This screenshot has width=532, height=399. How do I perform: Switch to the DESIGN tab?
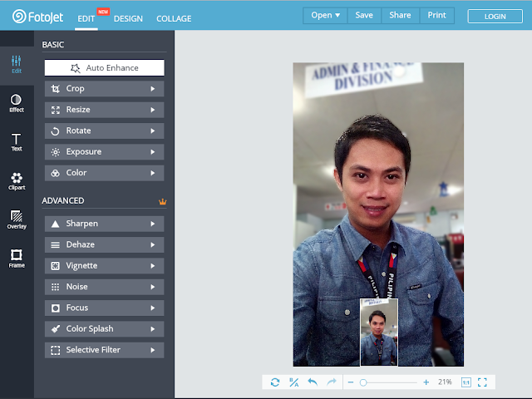[128, 18]
